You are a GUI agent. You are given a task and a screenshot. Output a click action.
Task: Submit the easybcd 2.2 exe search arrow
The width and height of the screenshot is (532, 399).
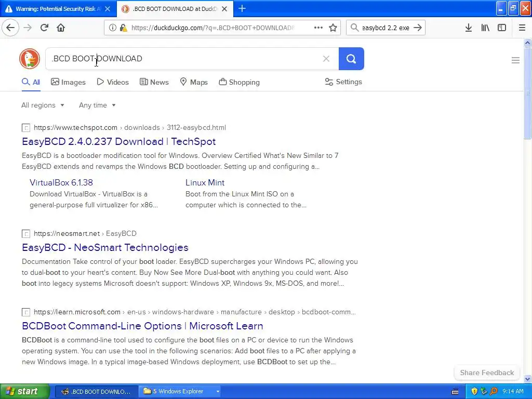coord(418,28)
